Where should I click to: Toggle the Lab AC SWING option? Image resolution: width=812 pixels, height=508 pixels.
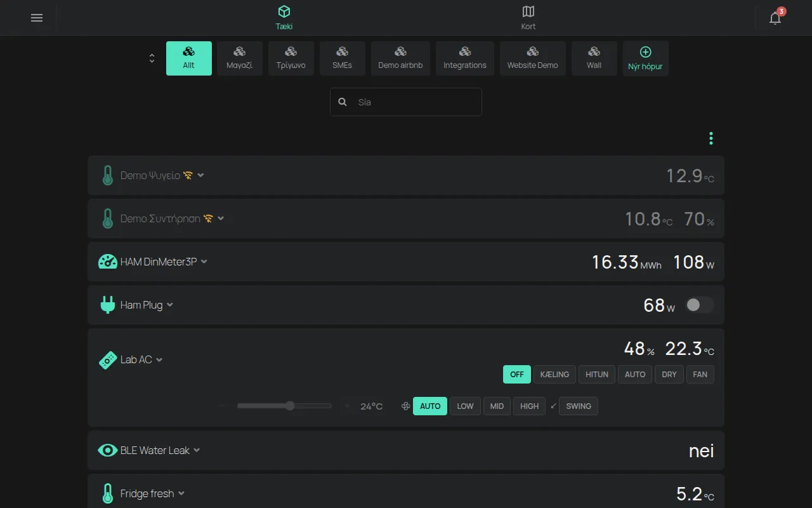[x=578, y=406]
